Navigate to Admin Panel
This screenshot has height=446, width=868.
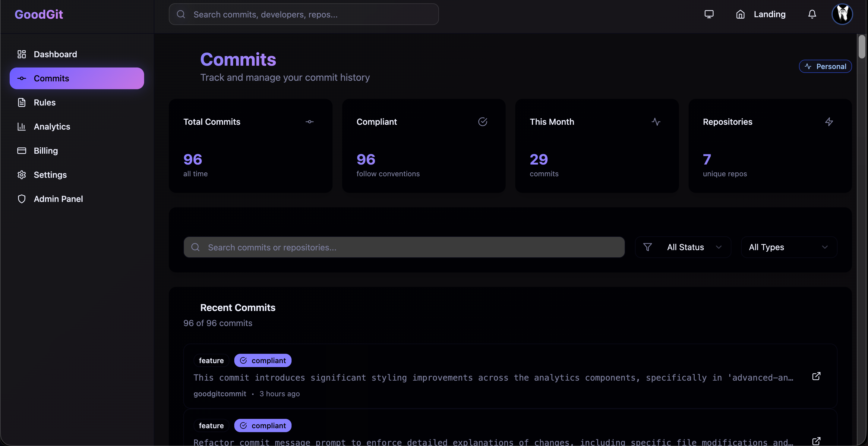click(x=58, y=199)
